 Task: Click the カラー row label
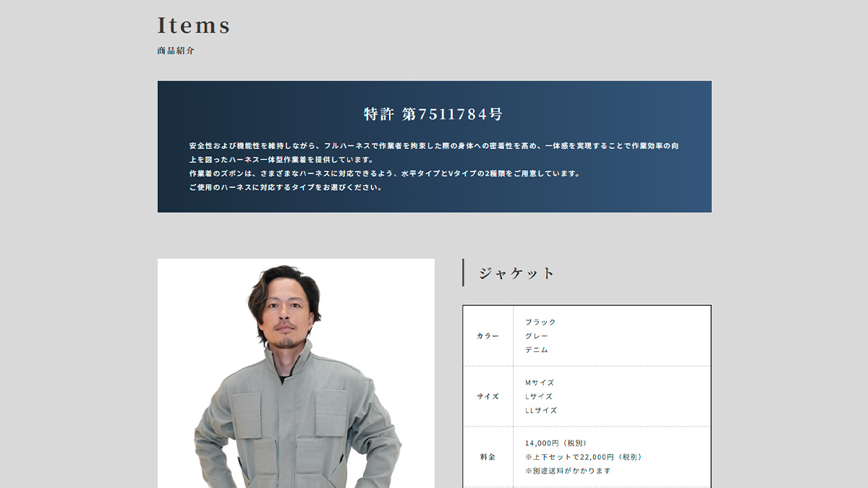[488, 336]
